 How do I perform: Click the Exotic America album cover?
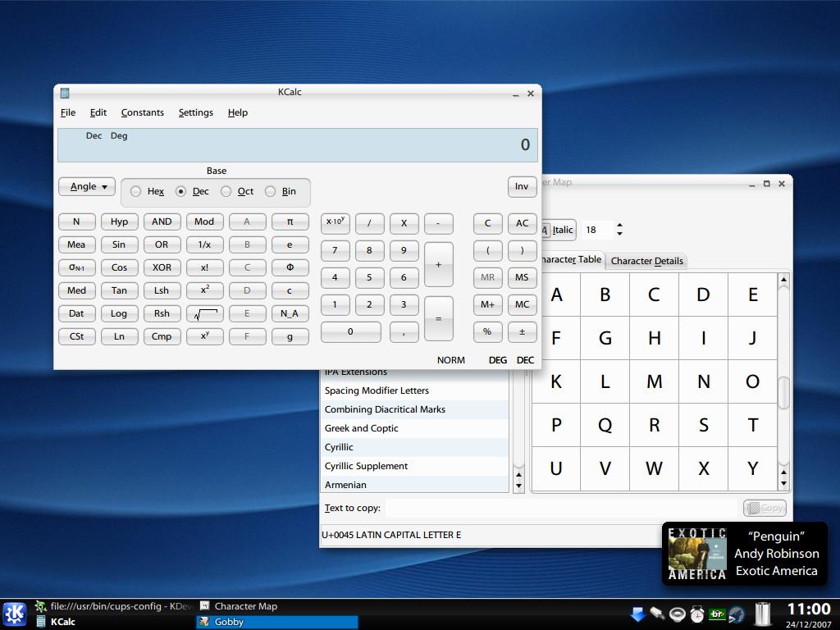click(697, 554)
